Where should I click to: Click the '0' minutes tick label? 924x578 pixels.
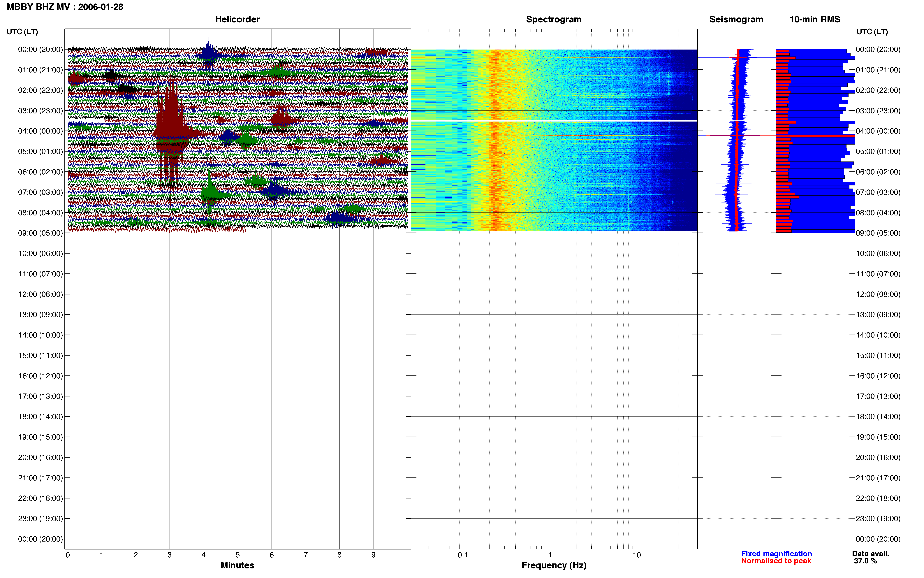(x=68, y=555)
